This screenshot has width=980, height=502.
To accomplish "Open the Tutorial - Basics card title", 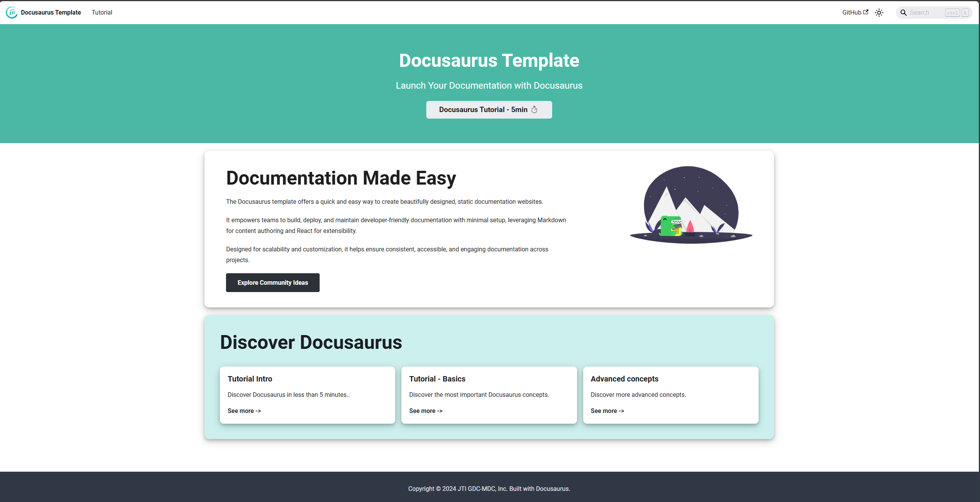I will pyautogui.click(x=437, y=379).
